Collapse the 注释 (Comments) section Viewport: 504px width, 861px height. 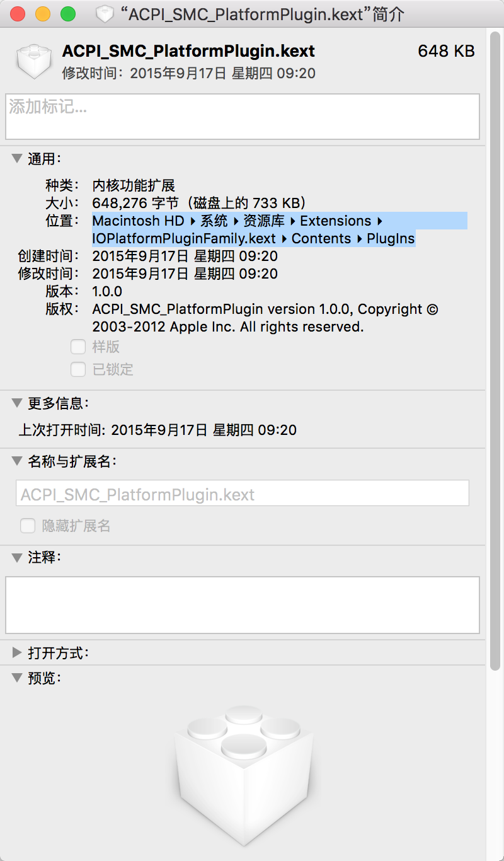17,557
